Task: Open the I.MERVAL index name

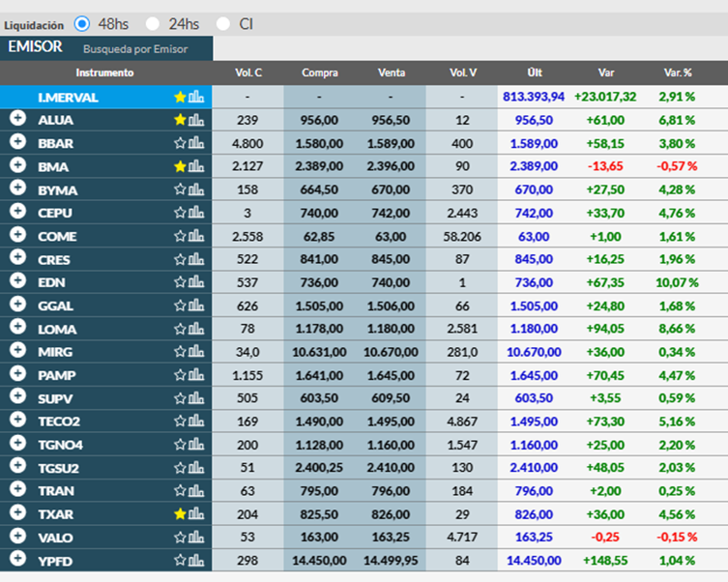Action: point(68,98)
